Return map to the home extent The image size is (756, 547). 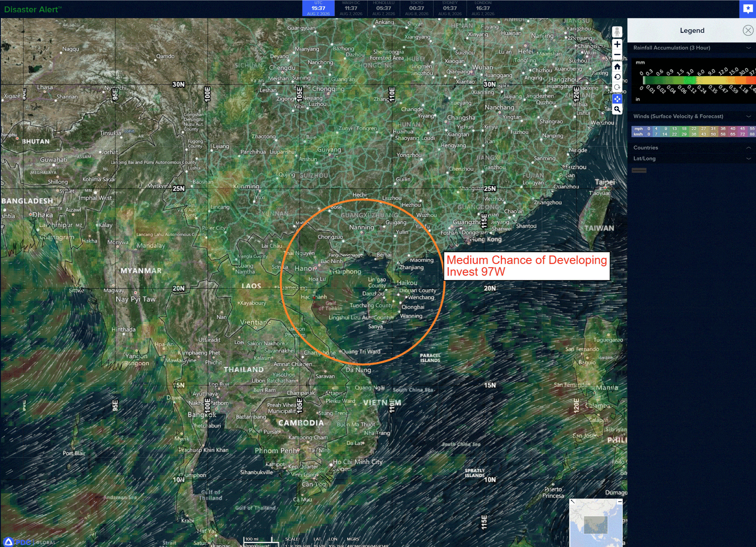tap(617, 67)
